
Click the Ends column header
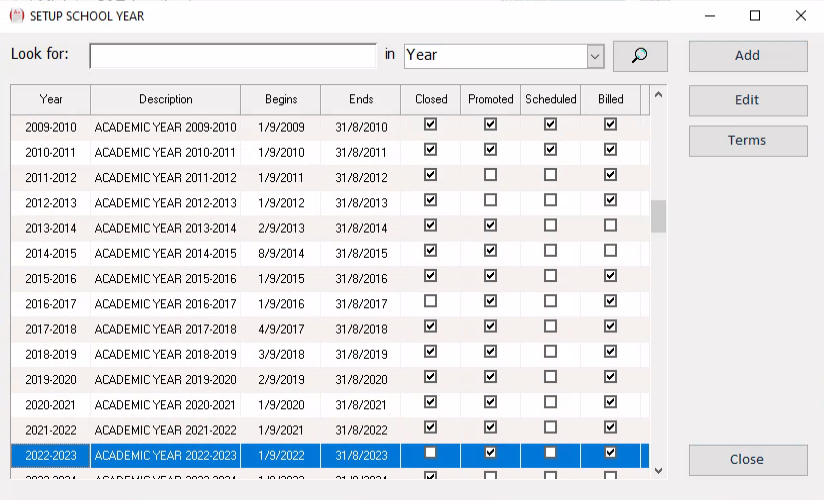(360, 99)
